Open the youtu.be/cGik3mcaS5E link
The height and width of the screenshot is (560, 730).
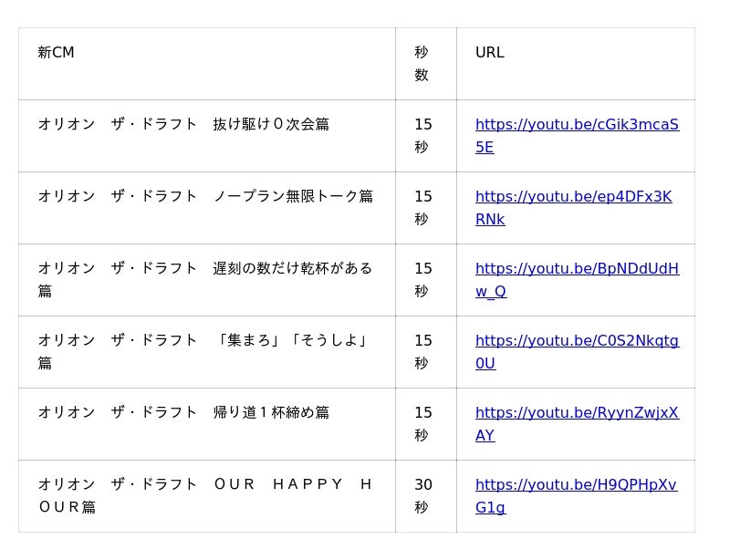tap(576, 125)
